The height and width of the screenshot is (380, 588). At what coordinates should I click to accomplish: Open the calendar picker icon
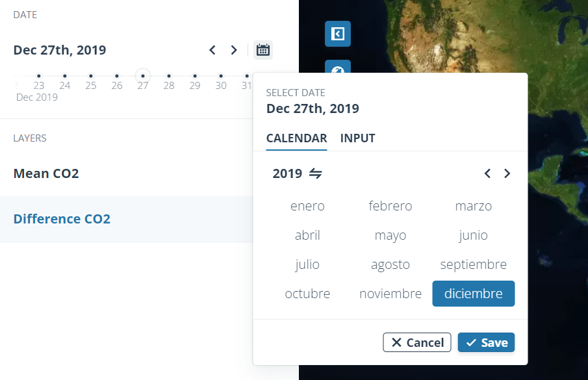tap(262, 49)
